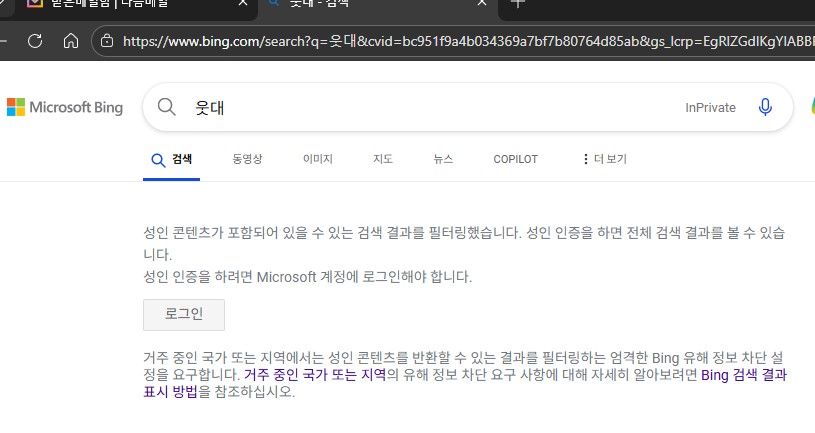Open the 거주 중인 국가 또는 지역 link

click(314, 375)
